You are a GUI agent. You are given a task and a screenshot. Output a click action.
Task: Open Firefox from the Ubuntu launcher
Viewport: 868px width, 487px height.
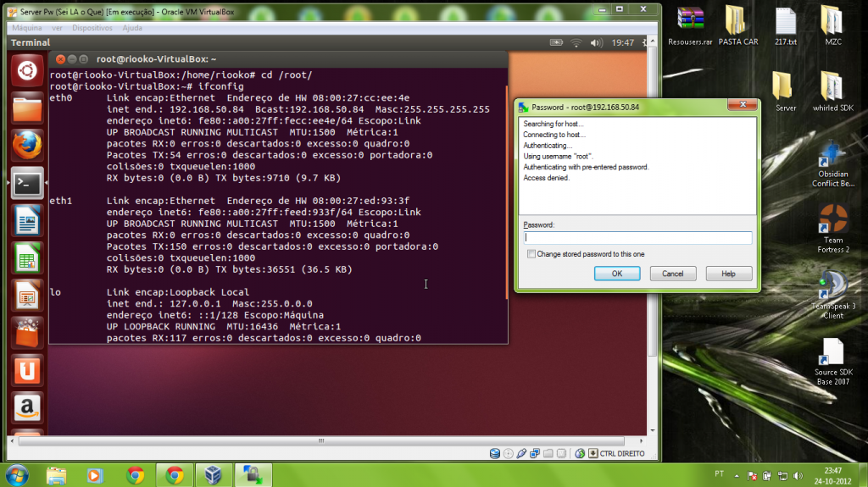27,145
